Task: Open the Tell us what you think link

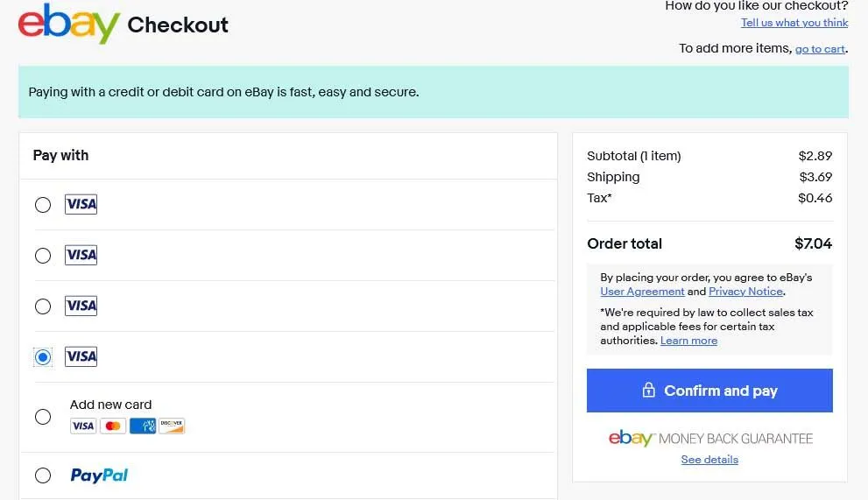Action: [x=794, y=23]
